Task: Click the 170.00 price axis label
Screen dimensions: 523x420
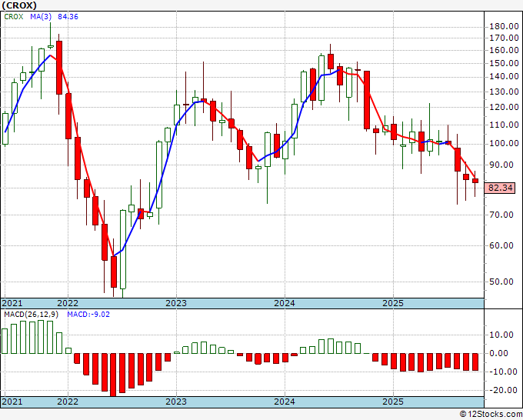Action: click(504, 38)
